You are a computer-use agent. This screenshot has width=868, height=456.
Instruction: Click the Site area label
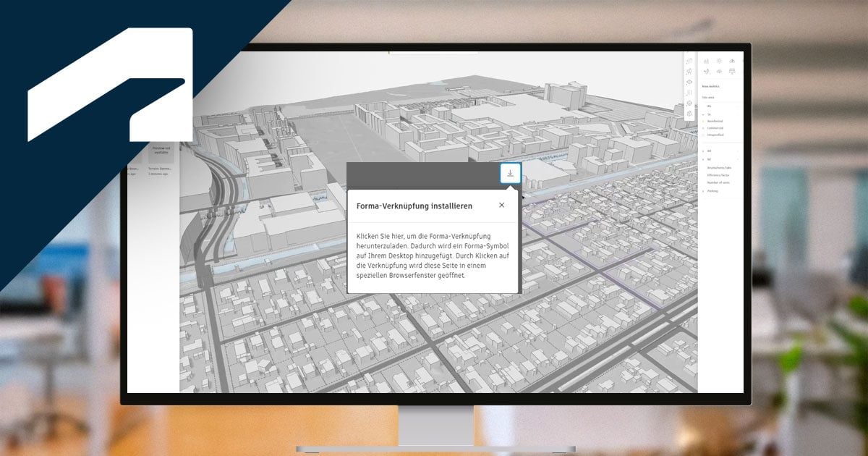pos(709,97)
